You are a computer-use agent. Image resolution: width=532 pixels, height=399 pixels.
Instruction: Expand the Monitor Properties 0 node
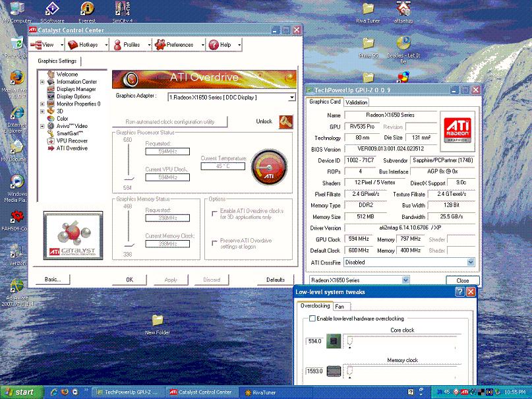(42, 104)
